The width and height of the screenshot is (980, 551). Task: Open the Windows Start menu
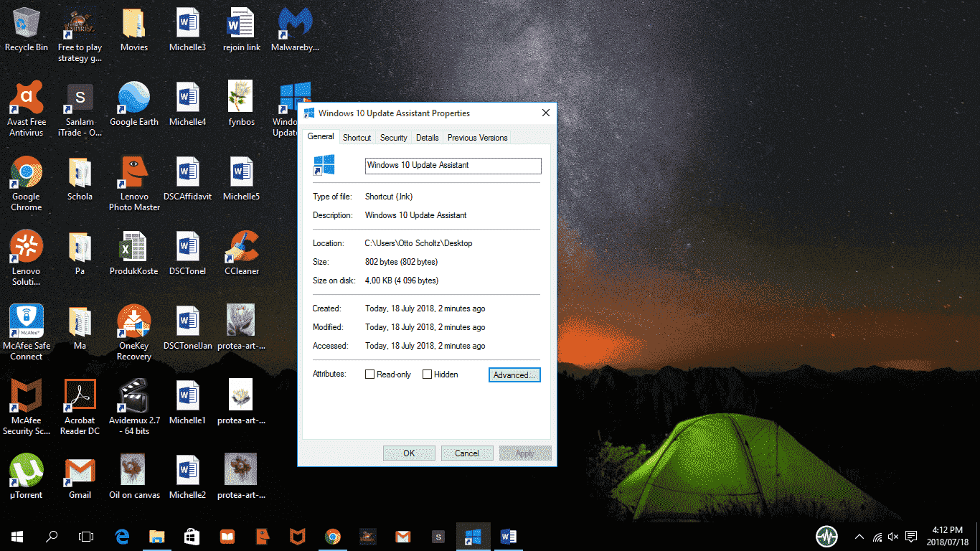pyautogui.click(x=17, y=537)
